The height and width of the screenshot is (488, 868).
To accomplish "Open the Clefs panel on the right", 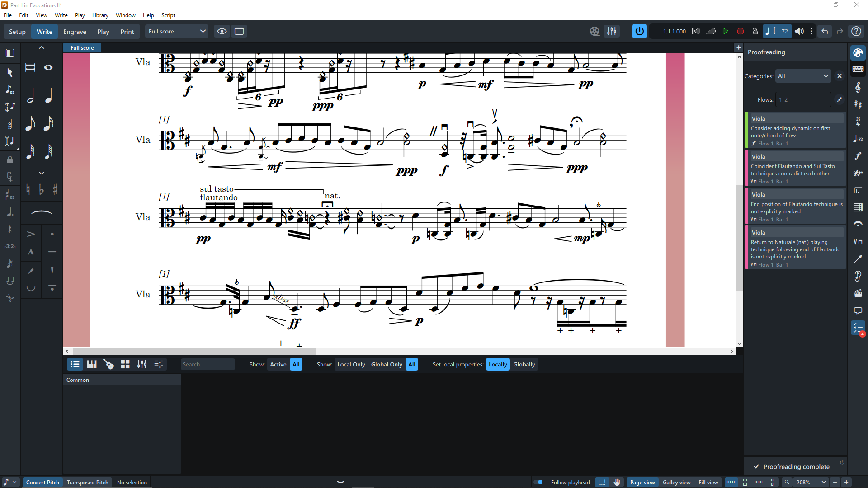I will pyautogui.click(x=858, y=87).
